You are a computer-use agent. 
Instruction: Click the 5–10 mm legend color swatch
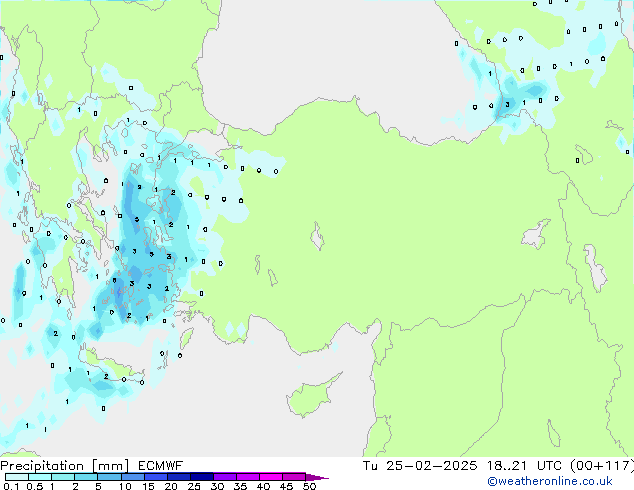[x=109, y=477]
